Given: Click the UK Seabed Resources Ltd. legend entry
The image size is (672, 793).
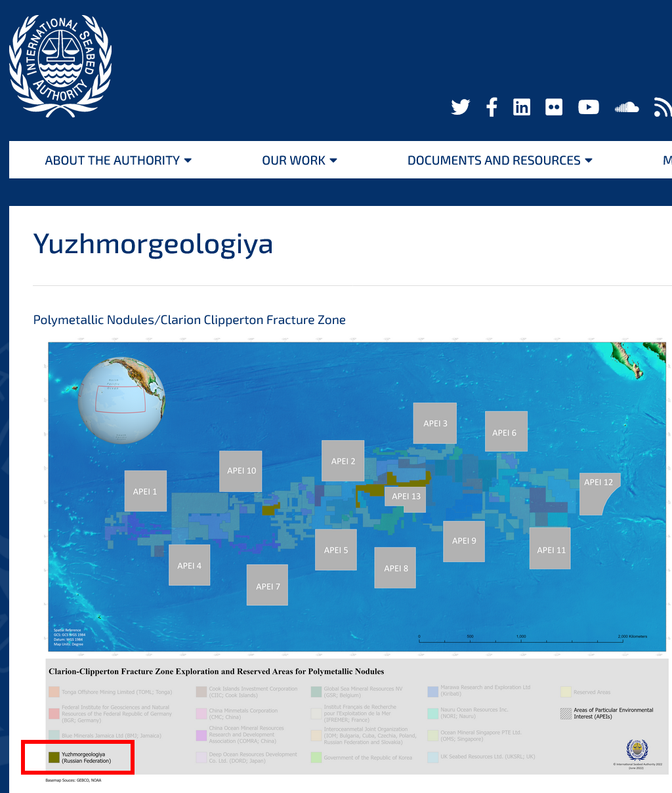Looking at the screenshot, I should point(481,756).
